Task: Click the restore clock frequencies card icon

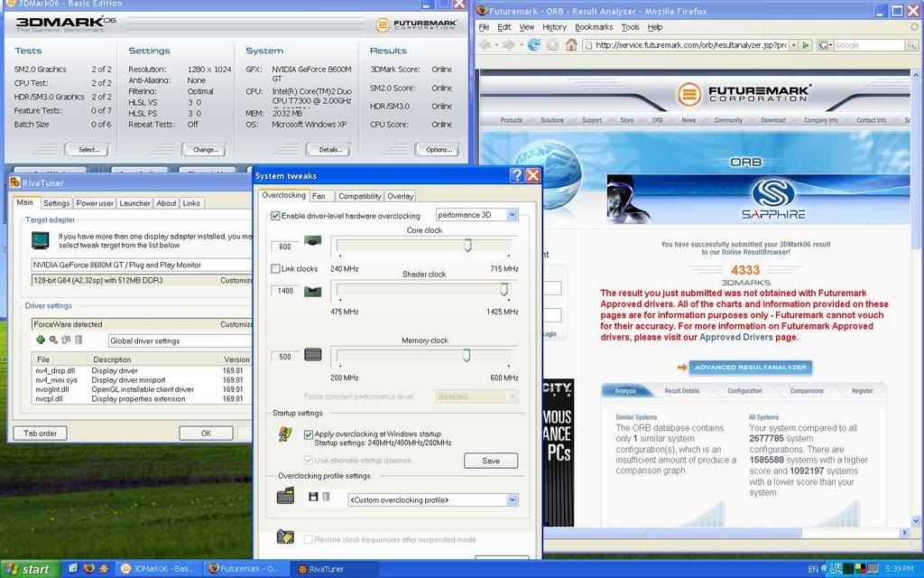Action: (285, 536)
